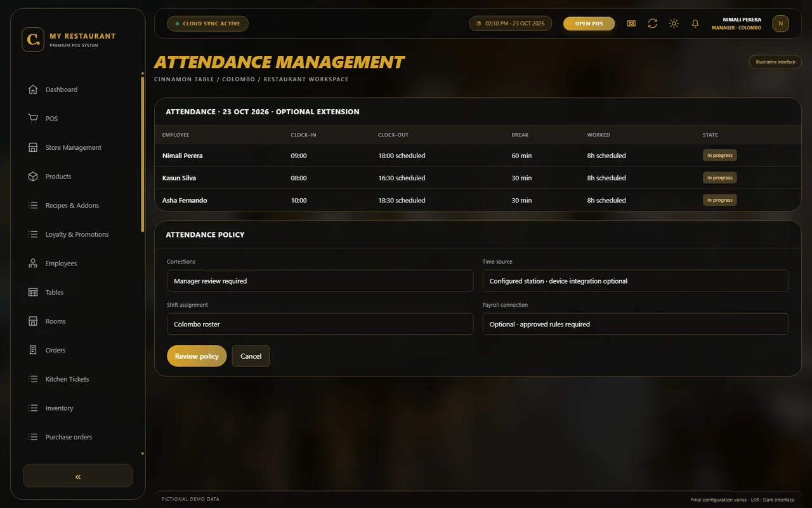Click the Tables grid icon

(x=33, y=292)
